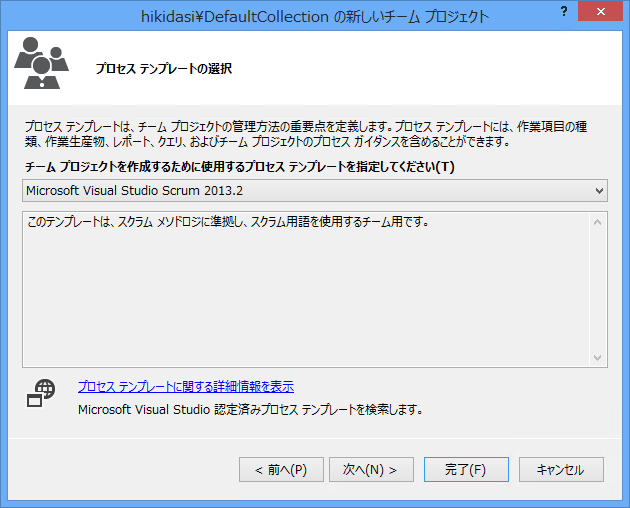Open the process template dropdown
Viewport: 630px width, 508px height.
pyautogui.click(x=315, y=190)
